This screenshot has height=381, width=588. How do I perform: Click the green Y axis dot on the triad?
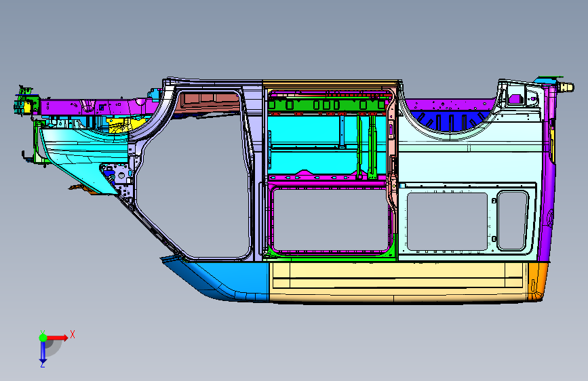[43, 338]
